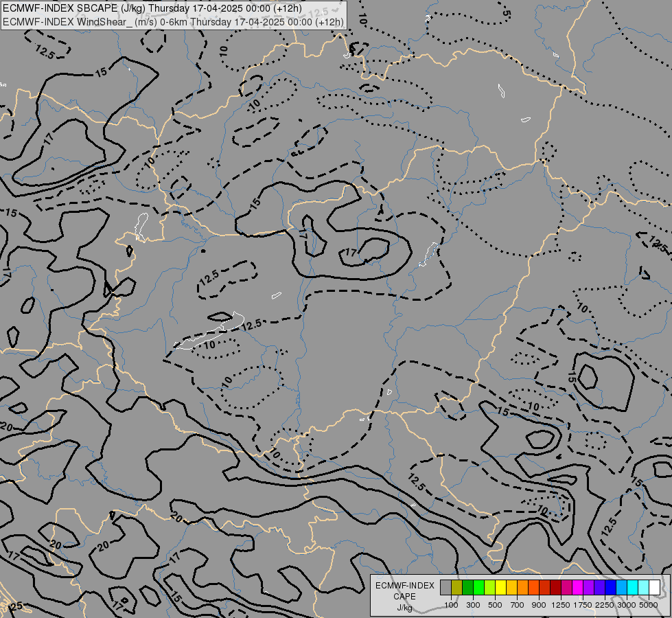Click the SBCAPE title line in header
Viewport: 672px width, 618px height.
coord(152,8)
